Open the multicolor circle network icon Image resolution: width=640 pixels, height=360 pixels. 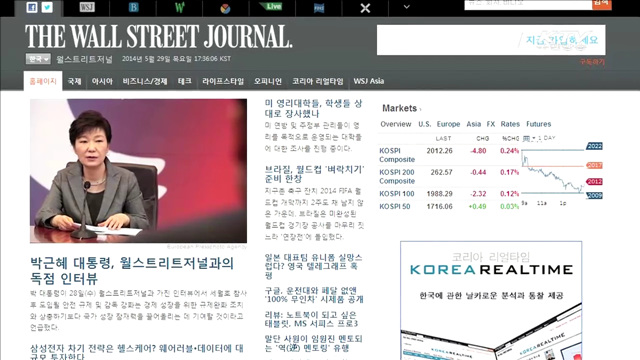(225, 8)
